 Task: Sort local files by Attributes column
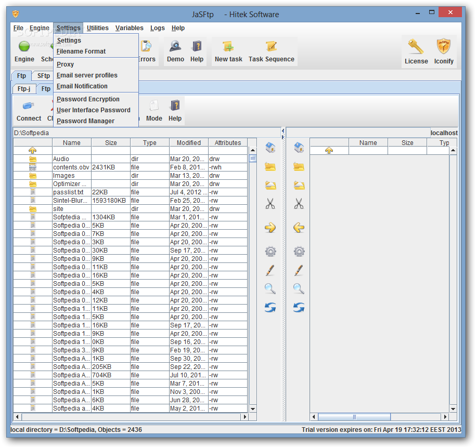[228, 142]
